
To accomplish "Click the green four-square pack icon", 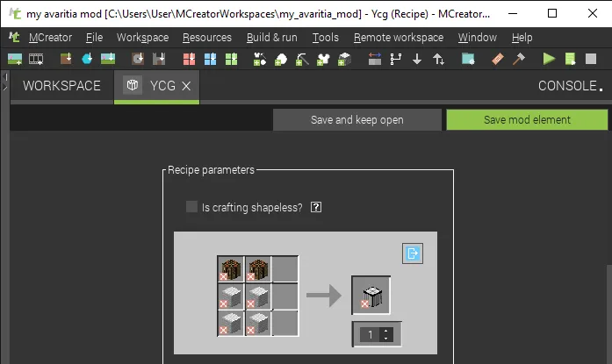I will click(x=232, y=60).
